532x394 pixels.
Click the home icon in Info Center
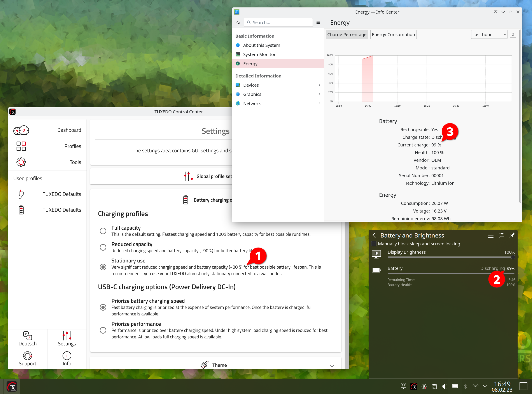tap(238, 22)
